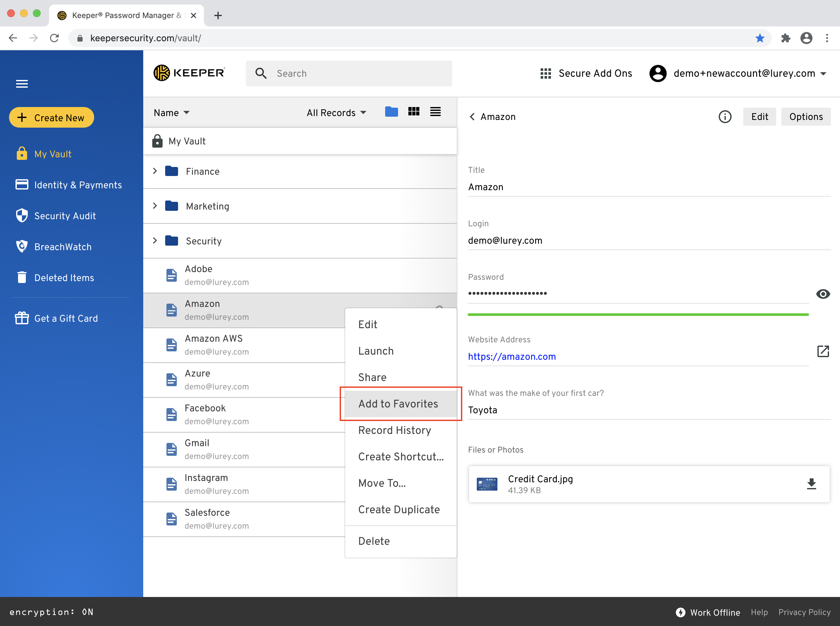Image resolution: width=840 pixels, height=626 pixels.
Task: Select the Amazon AWS record
Action: point(244,345)
